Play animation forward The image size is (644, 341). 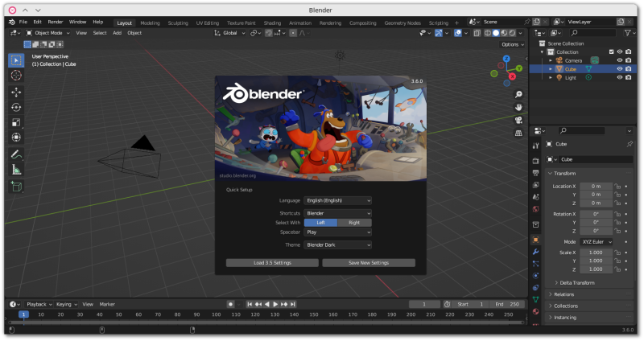[x=275, y=305]
